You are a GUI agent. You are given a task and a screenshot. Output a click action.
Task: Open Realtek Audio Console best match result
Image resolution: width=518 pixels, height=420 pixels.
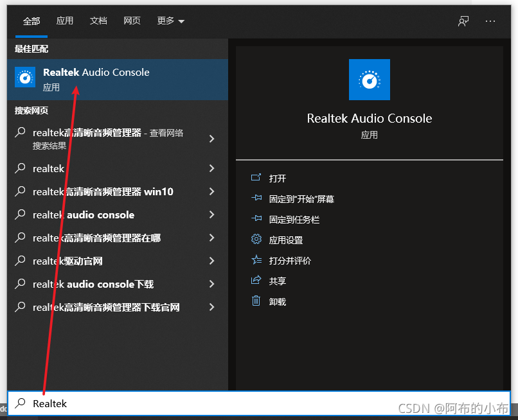(x=117, y=80)
